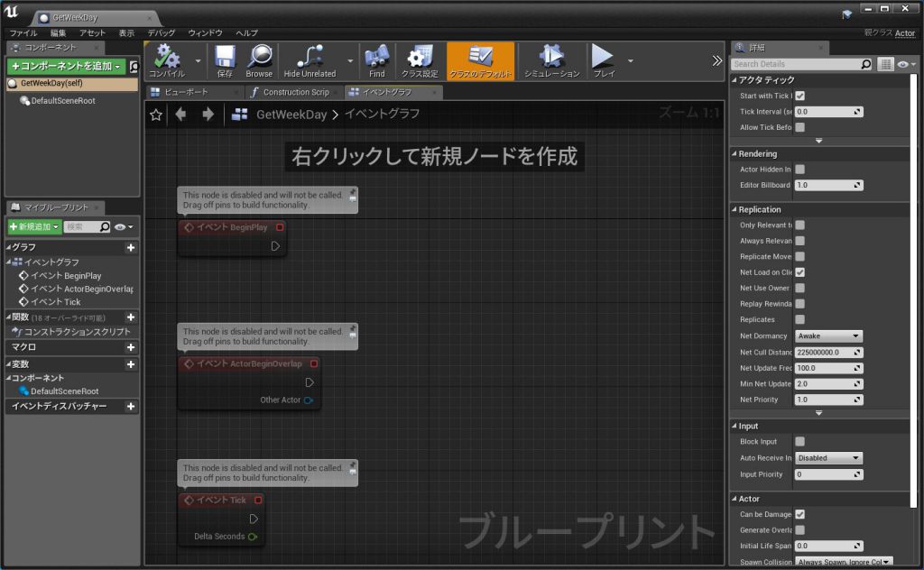
Task: Click the Unreal Engine logo icon
Action: click(12, 12)
